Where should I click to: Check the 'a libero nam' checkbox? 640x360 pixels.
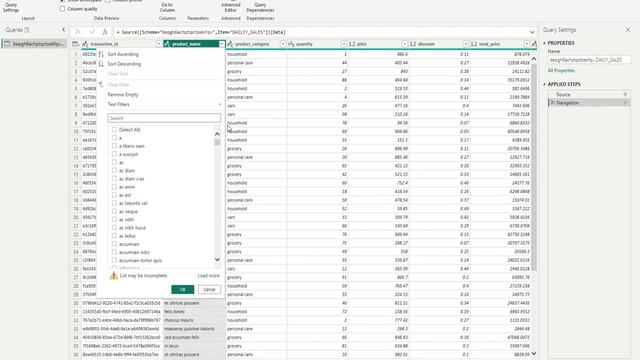(114, 146)
